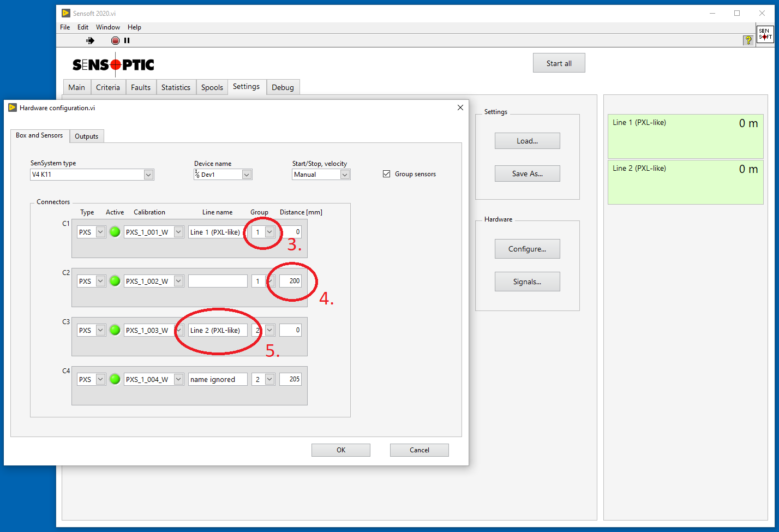Uncheck the Group sensors checkbox
779x532 pixels.
[x=386, y=174]
